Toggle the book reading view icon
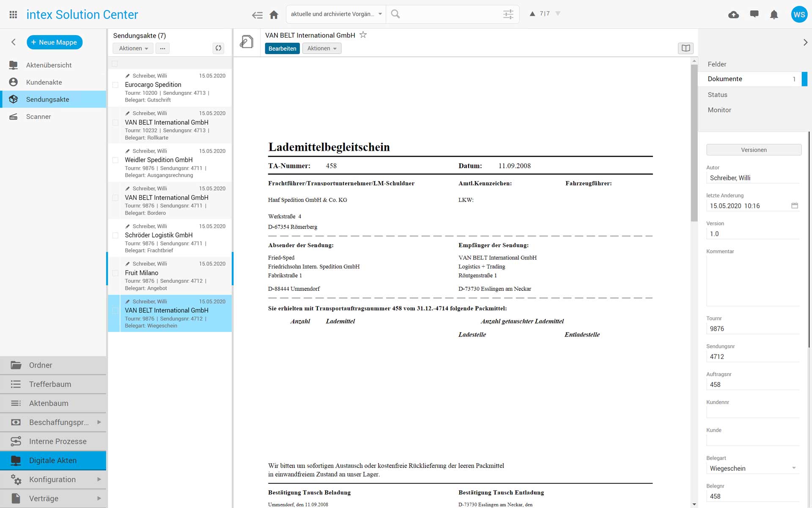Image resolution: width=812 pixels, height=508 pixels. tap(686, 48)
